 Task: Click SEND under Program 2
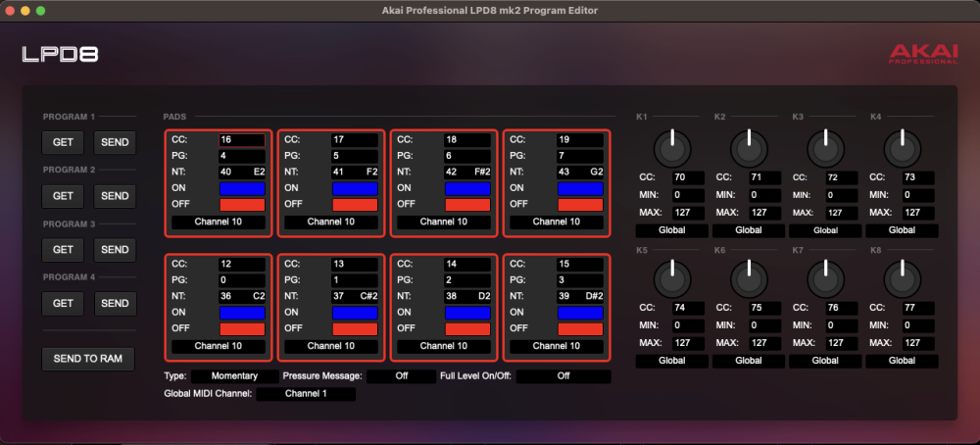coord(115,196)
